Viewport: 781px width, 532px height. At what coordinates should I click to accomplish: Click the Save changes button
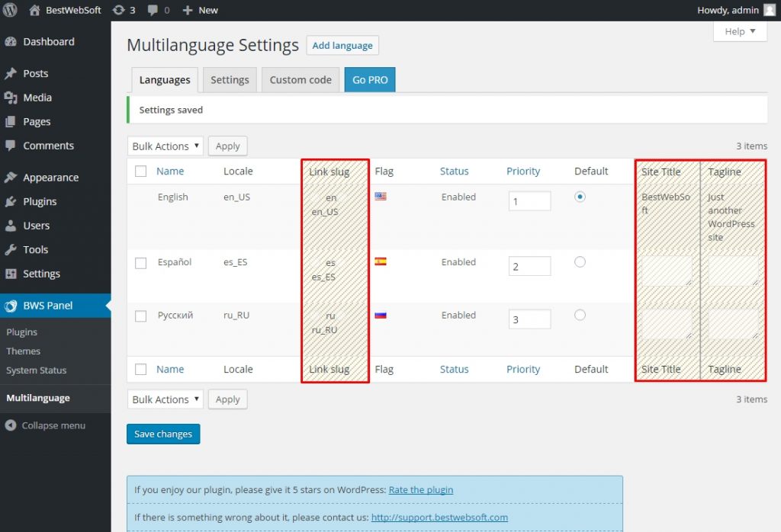(162, 434)
